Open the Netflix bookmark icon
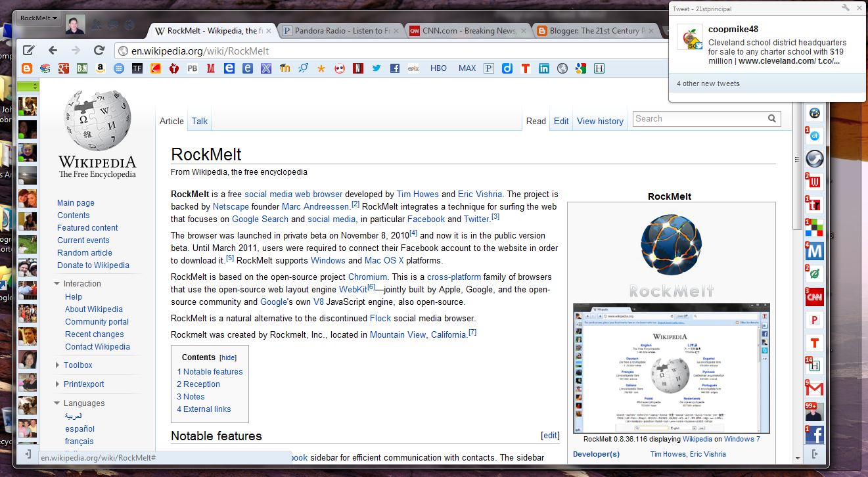The height and width of the screenshot is (477, 868). [358, 68]
